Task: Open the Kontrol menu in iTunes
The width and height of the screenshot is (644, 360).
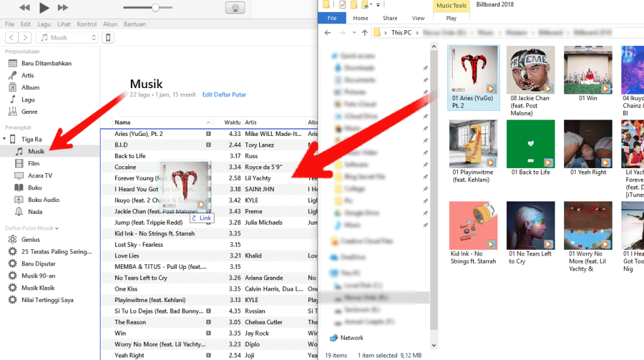Action: (x=87, y=25)
